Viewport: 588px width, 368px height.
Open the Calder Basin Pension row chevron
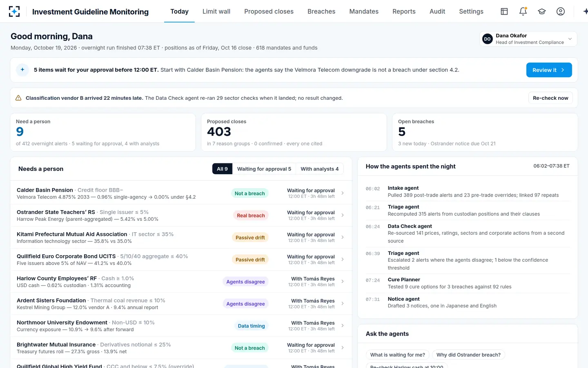(343, 193)
